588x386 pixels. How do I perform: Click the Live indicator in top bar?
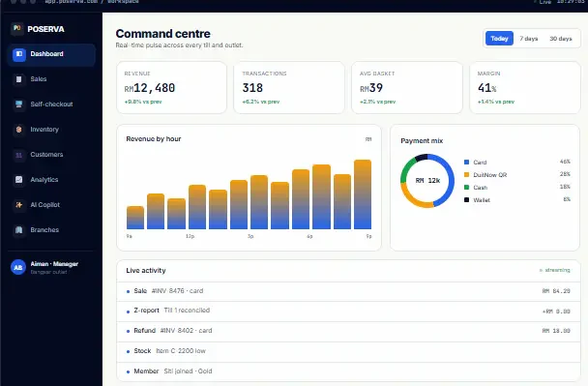(x=543, y=2)
